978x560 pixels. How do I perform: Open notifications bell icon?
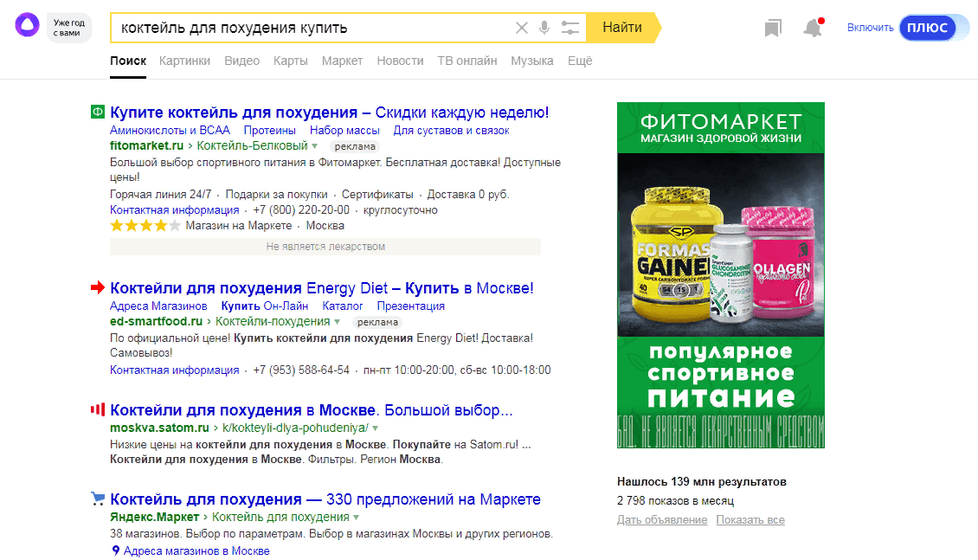pos(812,29)
